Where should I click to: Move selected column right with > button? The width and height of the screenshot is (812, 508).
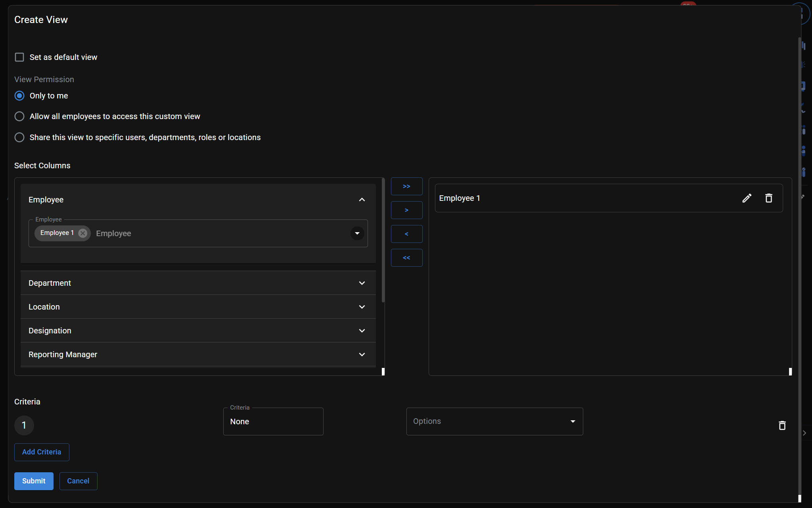click(x=406, y=210)
